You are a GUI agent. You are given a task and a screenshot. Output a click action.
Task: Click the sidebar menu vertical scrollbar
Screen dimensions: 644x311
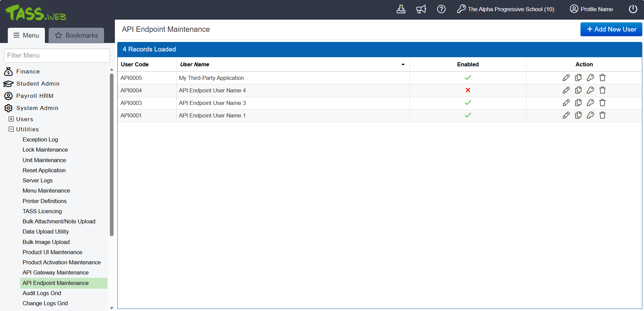pyautogui.click(x=112, y=155)
